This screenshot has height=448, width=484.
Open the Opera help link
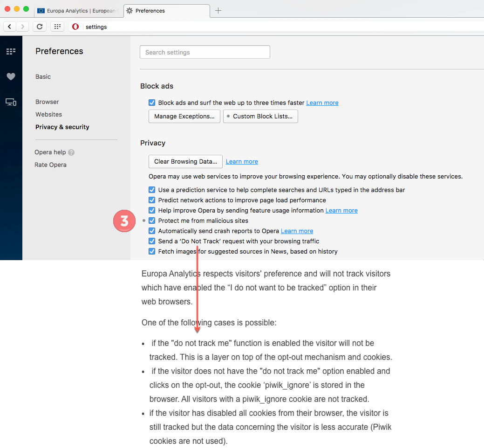(50, 152)
